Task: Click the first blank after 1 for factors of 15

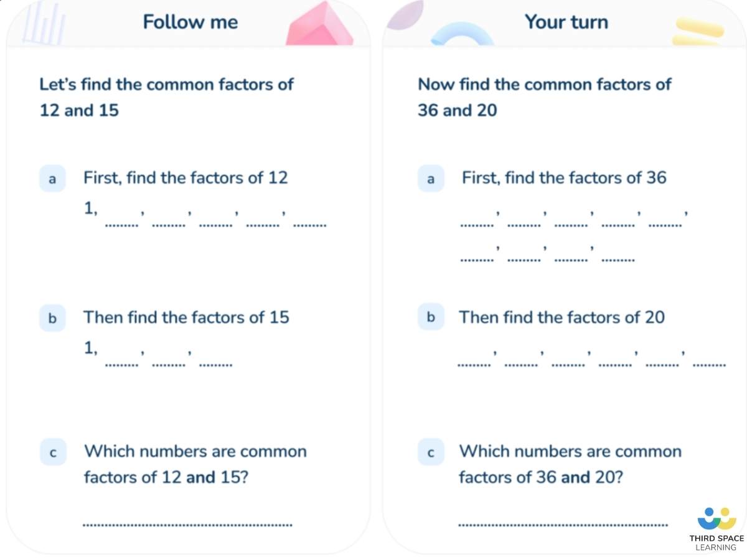Action: click(123, 362)
